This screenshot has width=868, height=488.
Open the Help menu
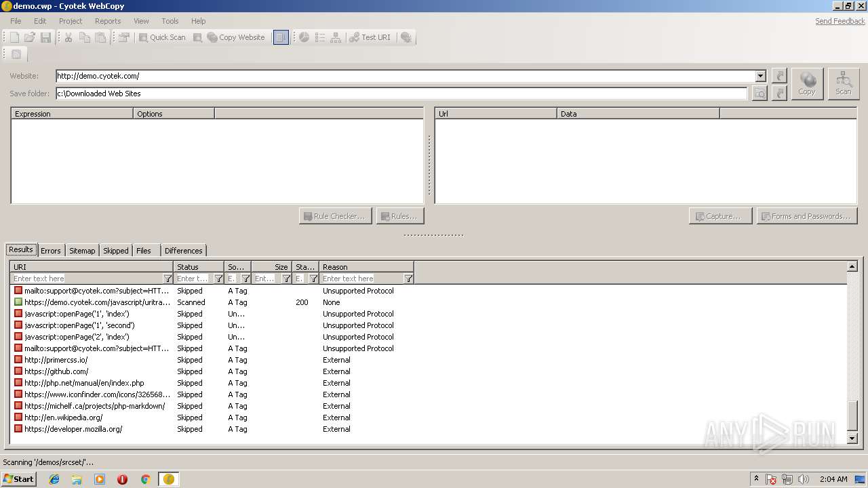pos(198,21)
